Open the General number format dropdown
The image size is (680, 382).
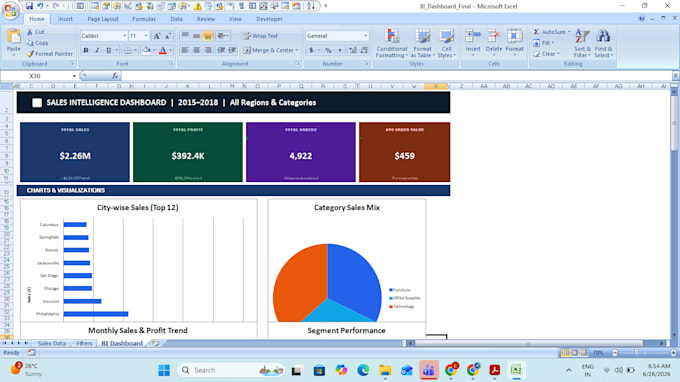tap(365, 36)
